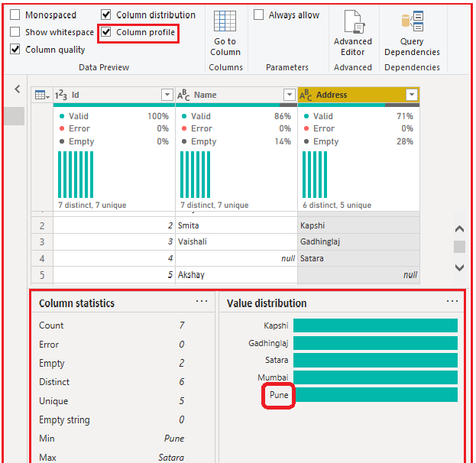Click the Address column distribution chart
Image resolution: width=476 pixels, height=463 pixels.
(x=315, y=174)
